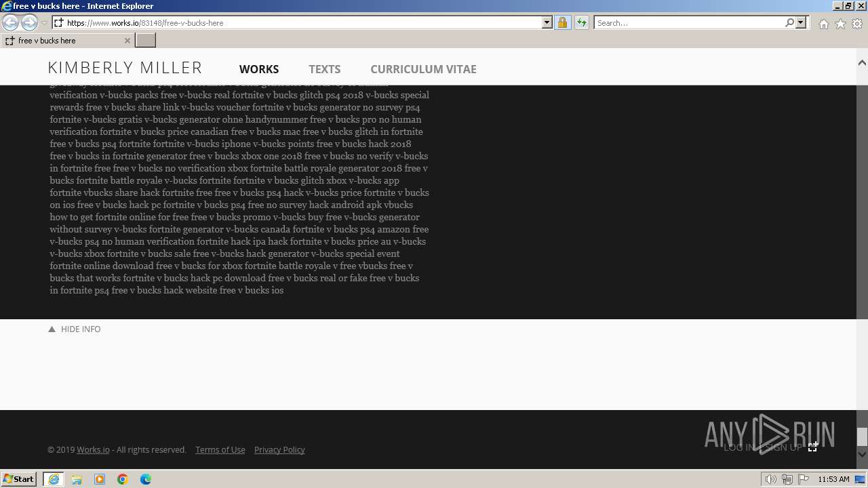Open the Works.io footer link

[x=93, y=449]
